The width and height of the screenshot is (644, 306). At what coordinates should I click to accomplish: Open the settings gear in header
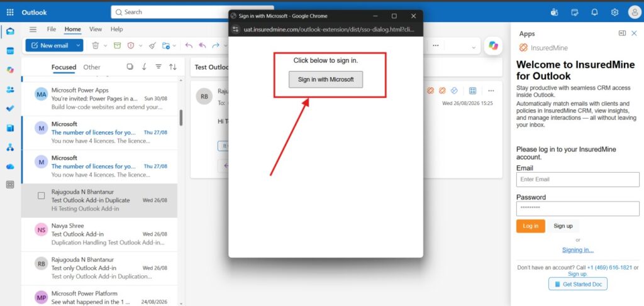coord(614,13)
